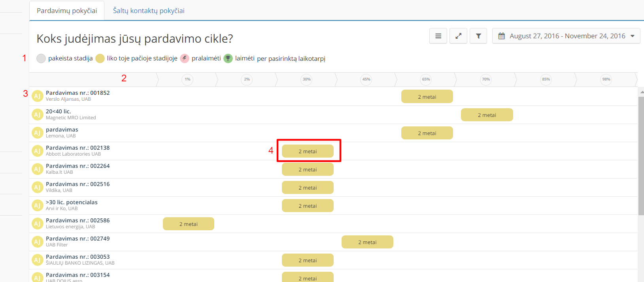The image size is (644, 282).
Task: Click the AJ avatar on the UAB Filter row
Action: coord(37,242)
